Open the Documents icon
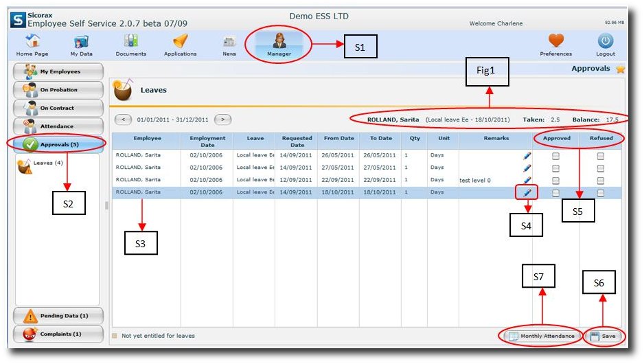This screenshot has height=364, width=644. click(130, 41)
